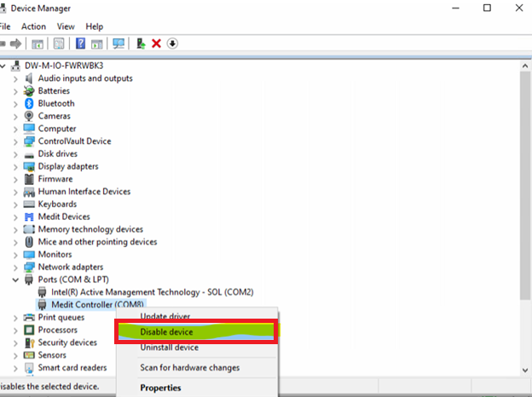Click the Medit Devices icon
The height and width of the screenshot is (397, 532).
(29, 216)
